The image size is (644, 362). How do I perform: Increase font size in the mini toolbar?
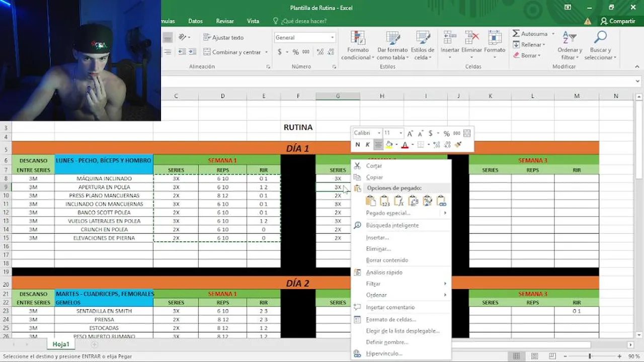[x=411, y=133]
